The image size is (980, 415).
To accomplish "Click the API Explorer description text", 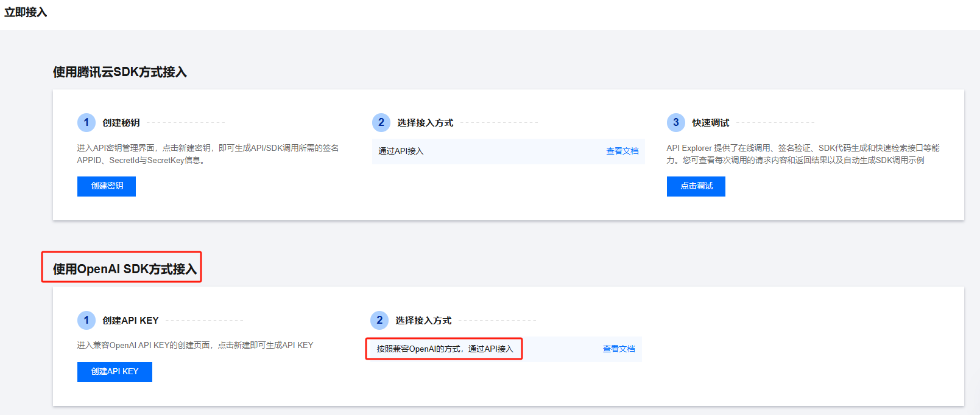I will pyautogui.click(x=803, y=154).
